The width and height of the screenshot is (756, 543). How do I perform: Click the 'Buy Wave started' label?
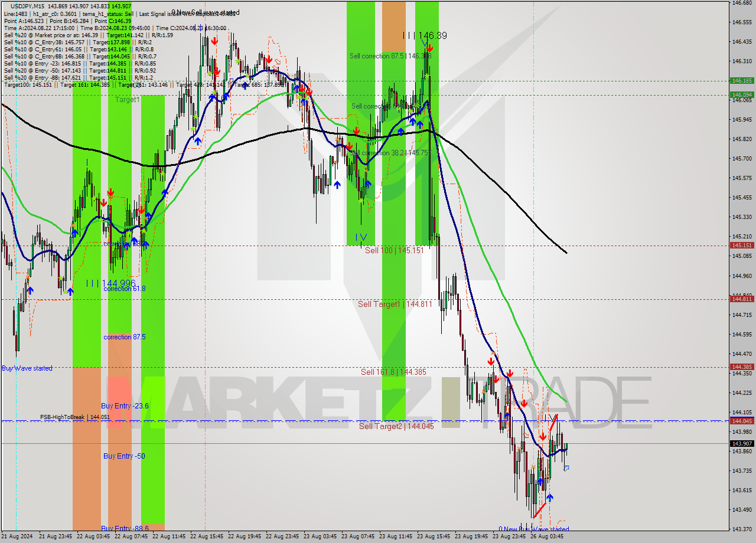coord(27,368)
